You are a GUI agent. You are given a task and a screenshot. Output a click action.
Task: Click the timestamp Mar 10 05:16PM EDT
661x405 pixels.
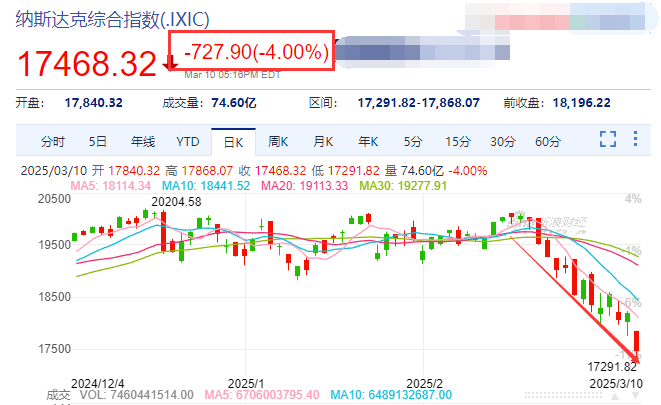point(233,75)
